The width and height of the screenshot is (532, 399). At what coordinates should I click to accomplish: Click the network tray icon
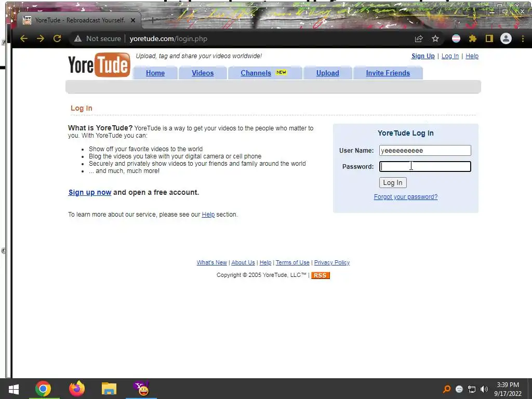tap(472, 389)
